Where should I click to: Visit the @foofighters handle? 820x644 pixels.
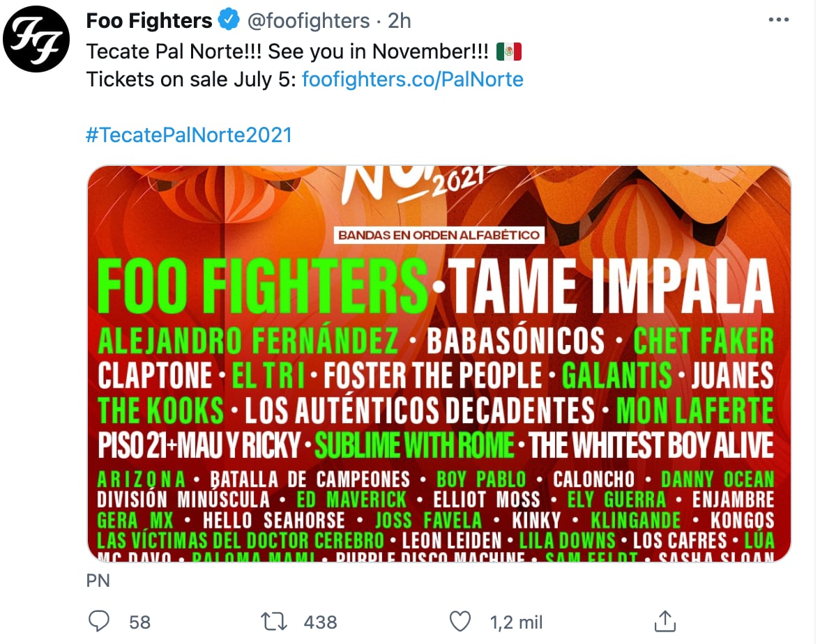309,21
